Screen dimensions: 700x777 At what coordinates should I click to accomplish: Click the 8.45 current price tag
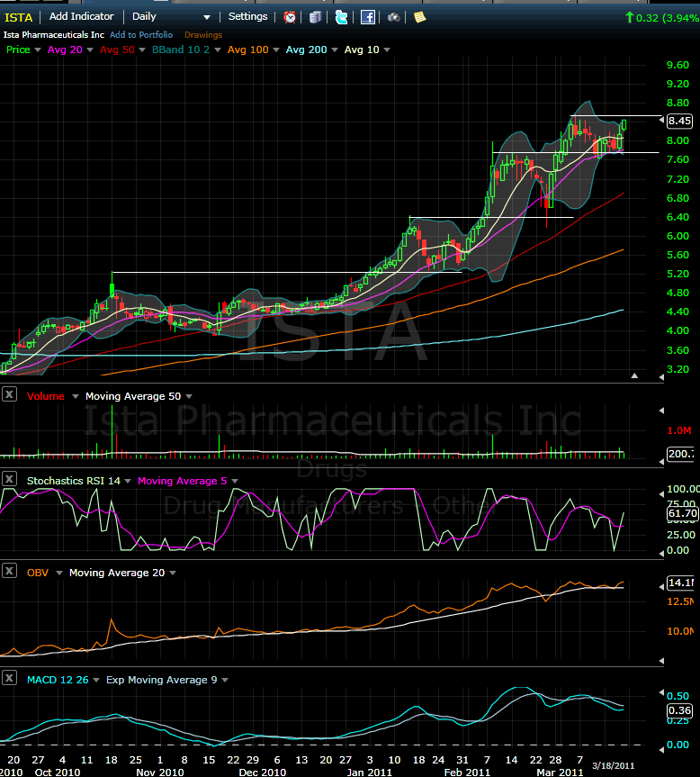coord(679,121)
